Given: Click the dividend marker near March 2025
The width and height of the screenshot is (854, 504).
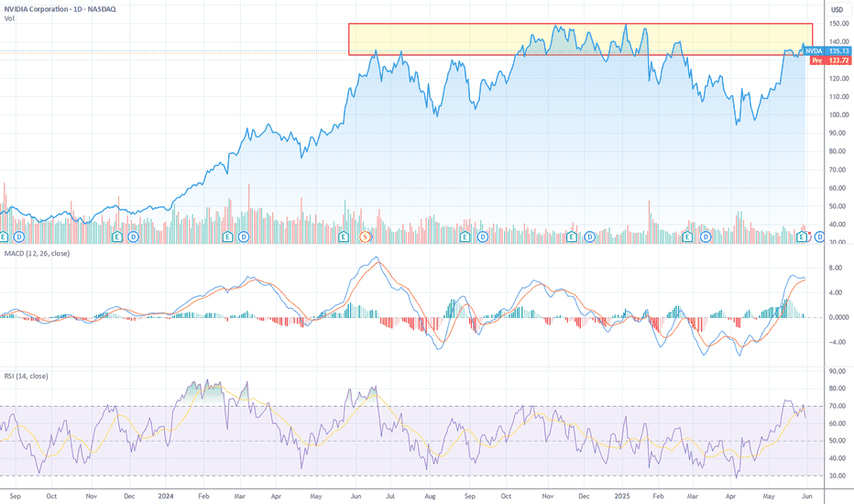Looking at the screenshot, I should click(706, 237).
